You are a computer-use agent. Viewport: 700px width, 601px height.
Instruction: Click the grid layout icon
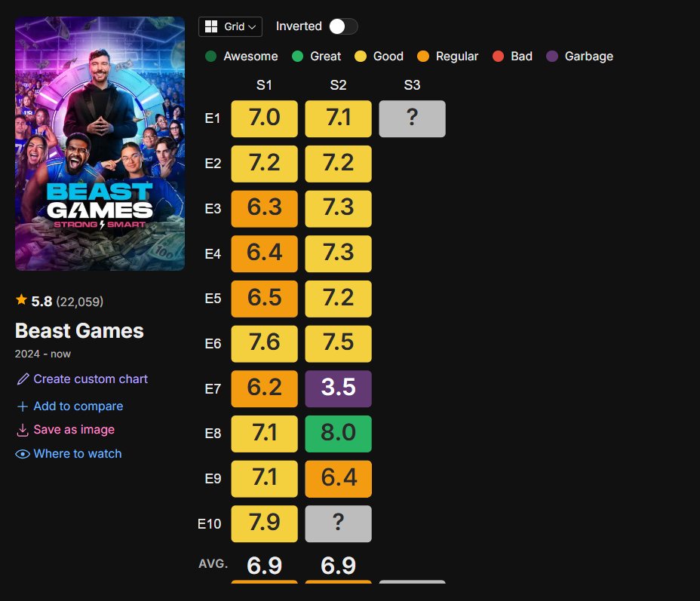tap(211, 26)
